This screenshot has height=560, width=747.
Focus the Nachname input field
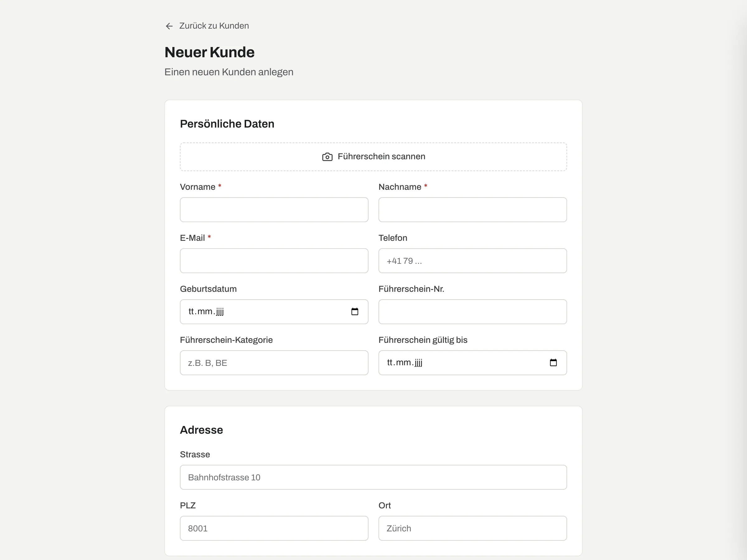pos(472,210)
